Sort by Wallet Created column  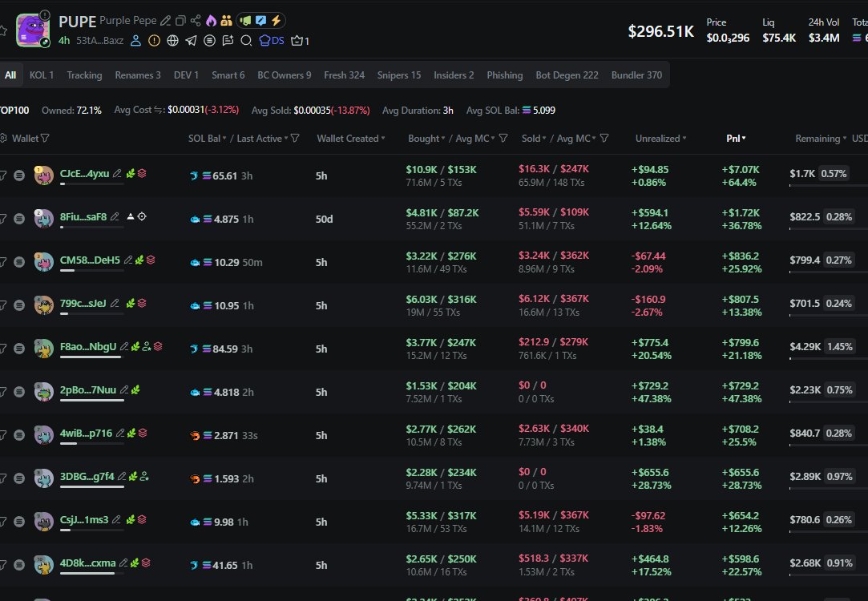[350, 139]
